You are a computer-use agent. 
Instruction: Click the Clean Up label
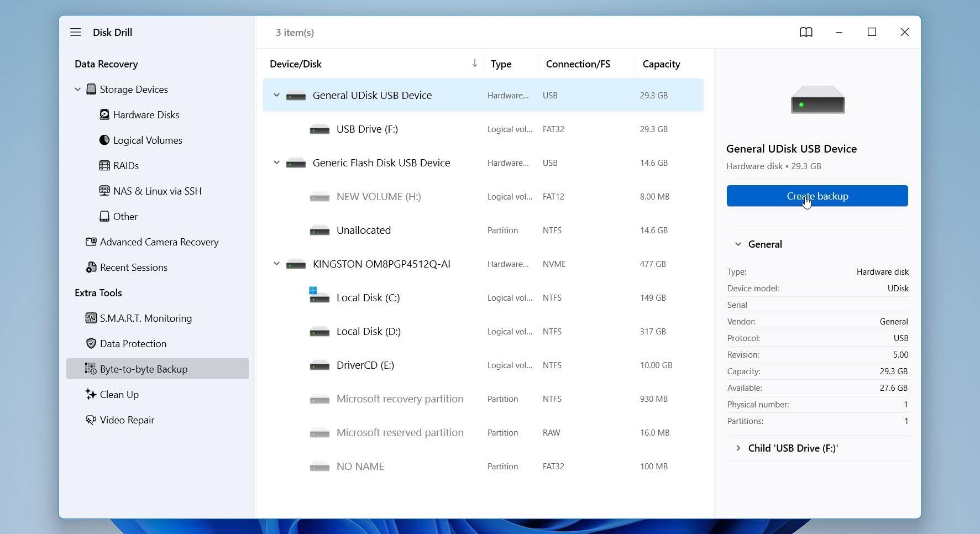point(119,394)
